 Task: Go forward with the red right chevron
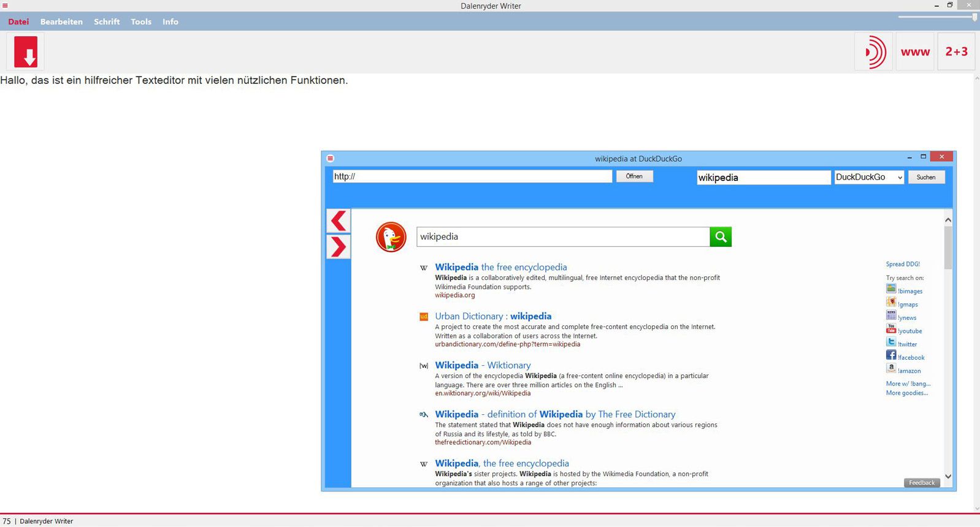tap(338, 247)
